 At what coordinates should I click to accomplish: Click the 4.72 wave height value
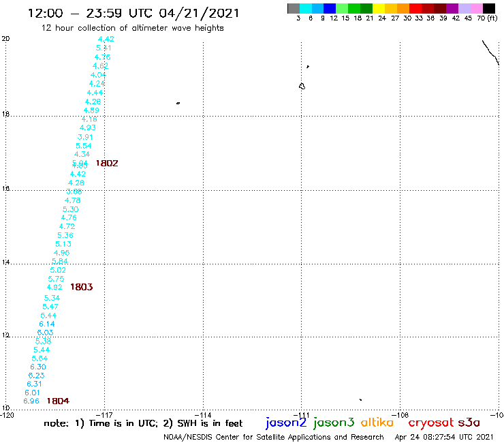pos(67,226)
